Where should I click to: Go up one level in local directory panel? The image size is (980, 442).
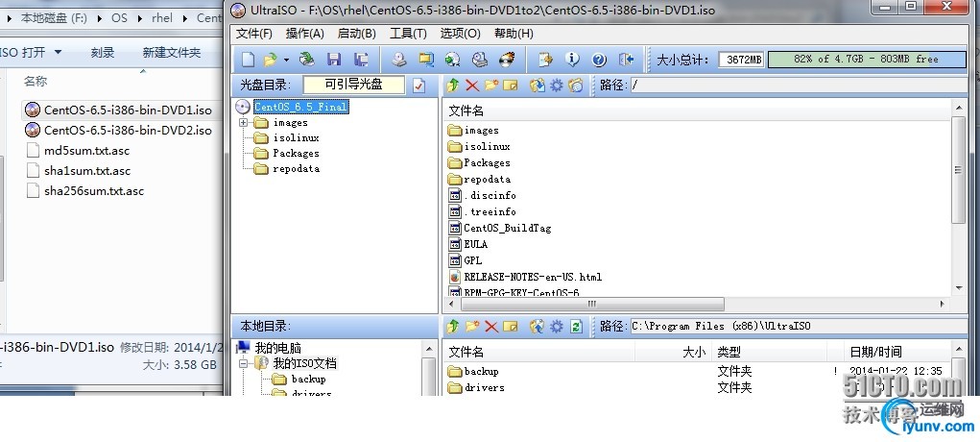click(x=452, y=326)
